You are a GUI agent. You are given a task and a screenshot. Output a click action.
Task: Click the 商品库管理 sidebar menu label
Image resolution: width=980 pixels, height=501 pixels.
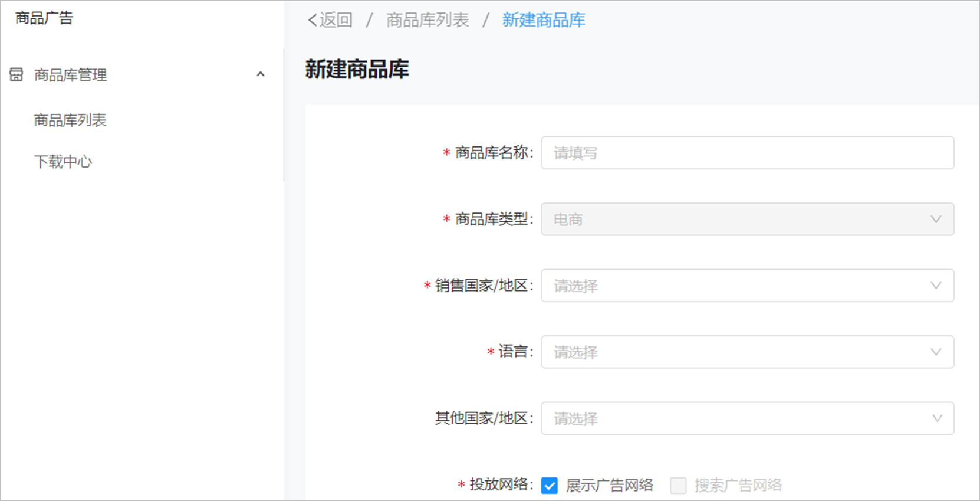tap(70, 75)
